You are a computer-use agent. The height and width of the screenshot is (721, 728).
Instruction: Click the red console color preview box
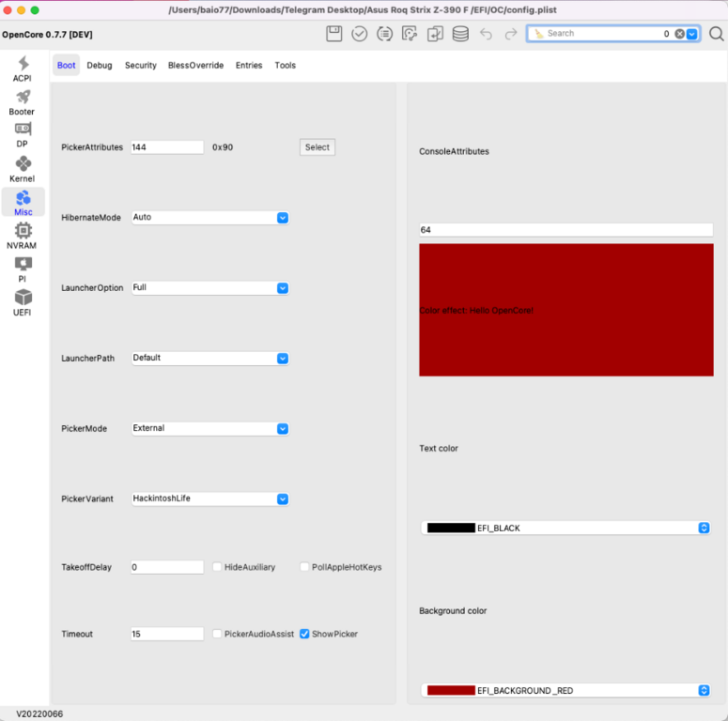click(565, 310)
